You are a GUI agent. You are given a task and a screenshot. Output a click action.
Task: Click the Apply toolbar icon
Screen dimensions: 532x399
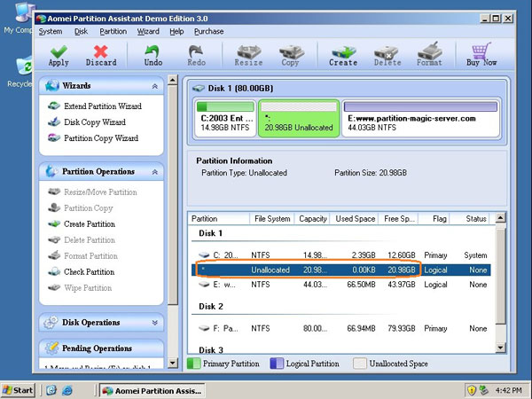59,55
